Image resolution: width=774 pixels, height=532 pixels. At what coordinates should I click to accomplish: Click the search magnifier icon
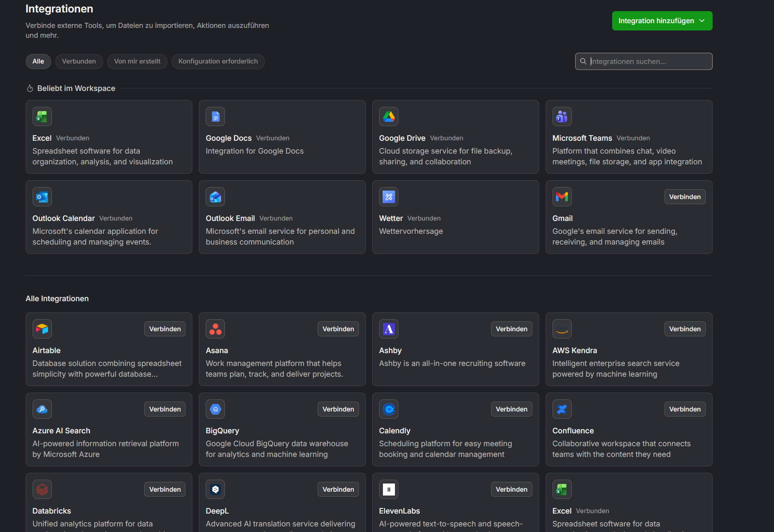pyautogui.click(x=583, y=61)
